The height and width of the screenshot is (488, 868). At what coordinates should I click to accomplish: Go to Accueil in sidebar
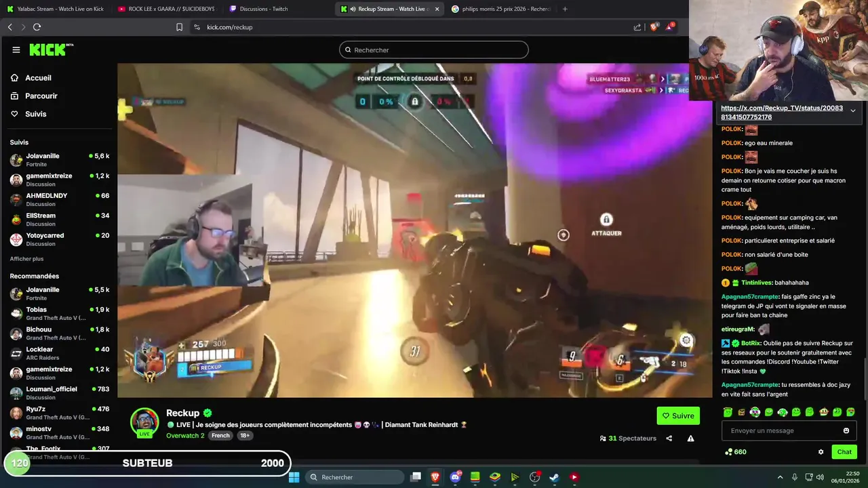(x=38, y=78)
